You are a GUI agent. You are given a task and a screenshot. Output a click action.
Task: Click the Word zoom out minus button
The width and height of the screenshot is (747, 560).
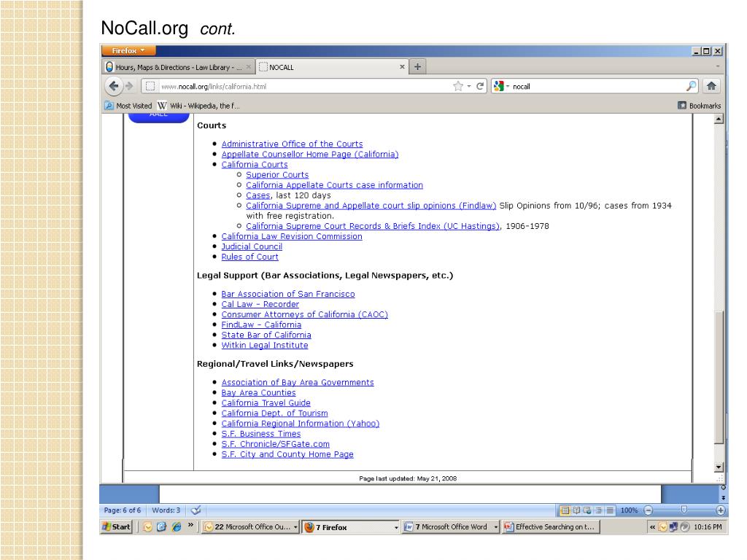click(x=648, y=510)
